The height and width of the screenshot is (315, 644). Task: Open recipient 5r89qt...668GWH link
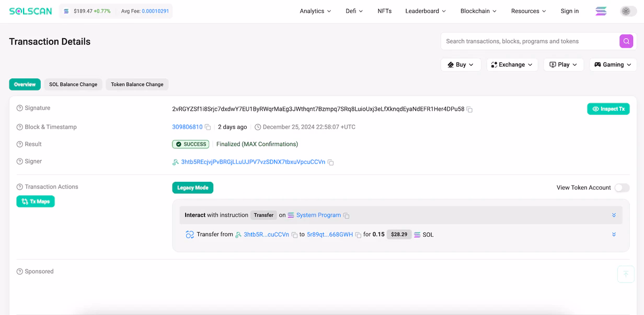coord(330,235)
